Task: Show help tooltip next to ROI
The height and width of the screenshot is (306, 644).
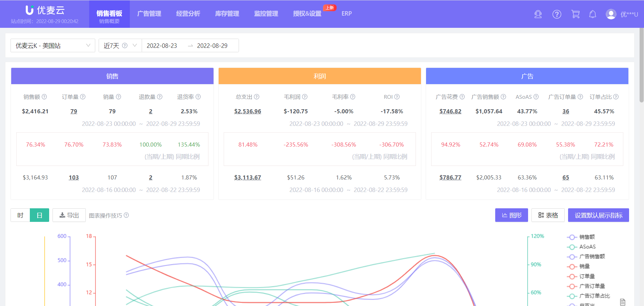Action: click(397, 97)
